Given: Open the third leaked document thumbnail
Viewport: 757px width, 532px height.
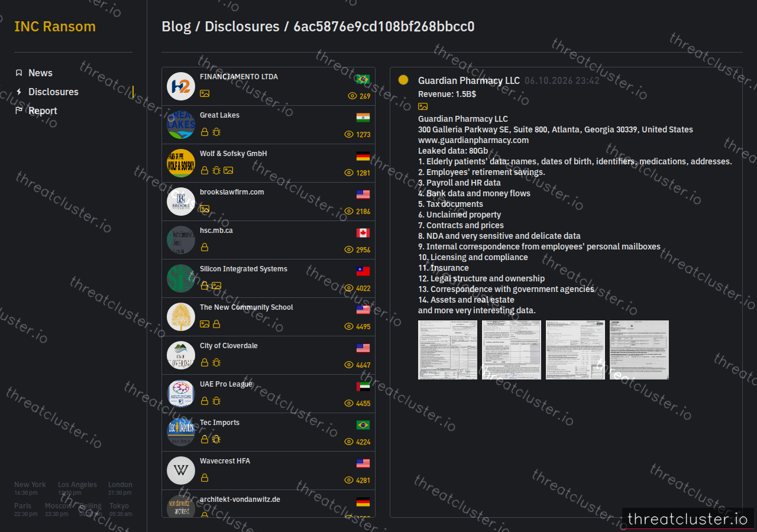Looking at the screenshot, I should point(575,350).
